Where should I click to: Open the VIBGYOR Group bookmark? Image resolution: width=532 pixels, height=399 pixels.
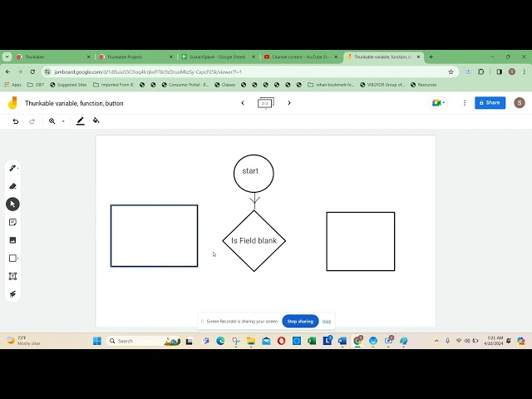382,85
